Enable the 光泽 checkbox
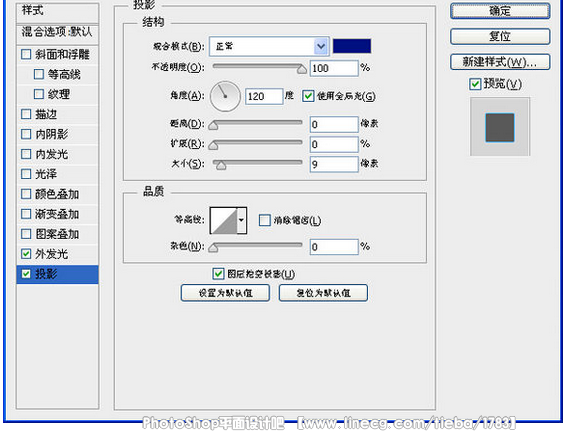 coord(26,174)
